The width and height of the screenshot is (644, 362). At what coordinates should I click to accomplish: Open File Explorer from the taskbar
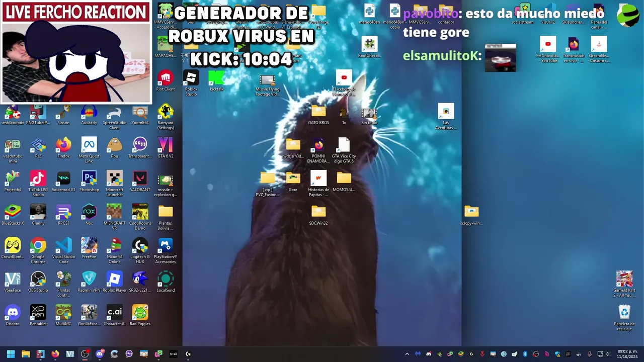pos(26,354)
